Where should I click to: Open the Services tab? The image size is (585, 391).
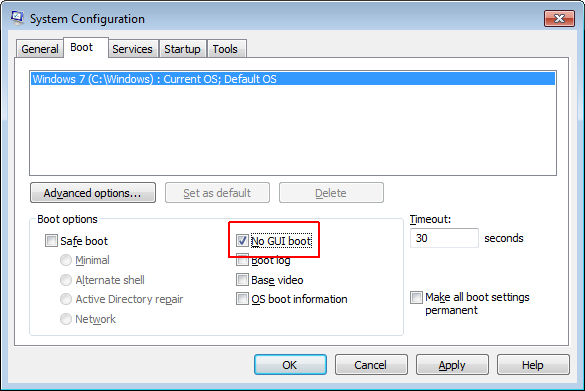132,49
